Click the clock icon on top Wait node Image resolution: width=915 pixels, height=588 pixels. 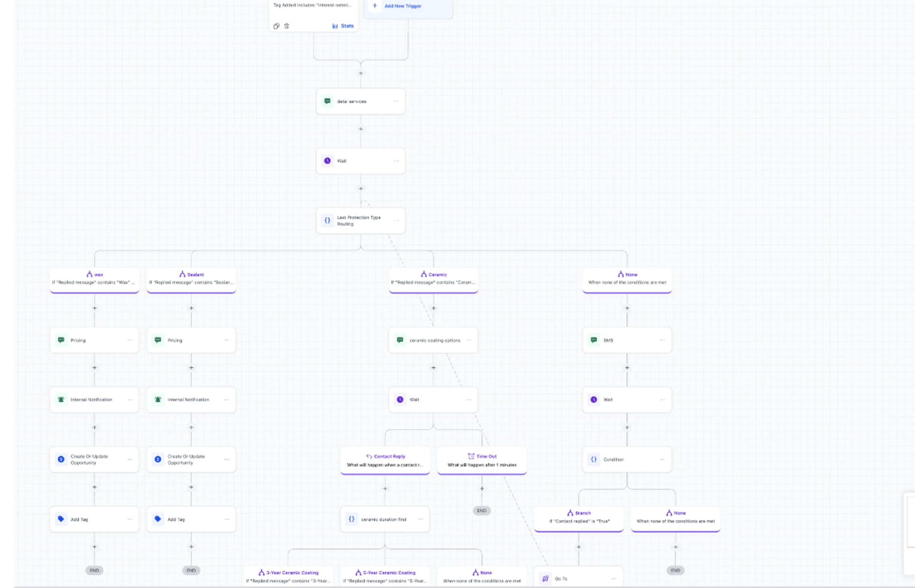[x=327, y=161]
